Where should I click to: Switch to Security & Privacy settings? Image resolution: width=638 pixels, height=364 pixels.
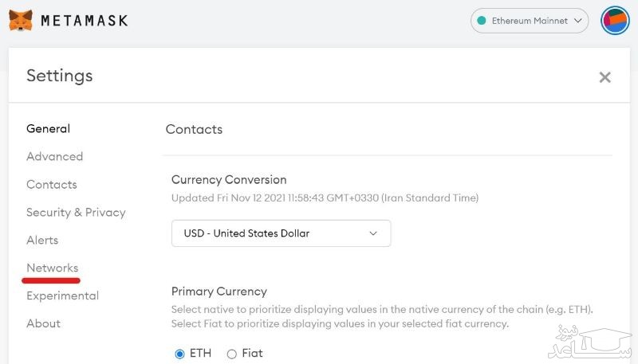pyautogui.click(x=76, y=213)
